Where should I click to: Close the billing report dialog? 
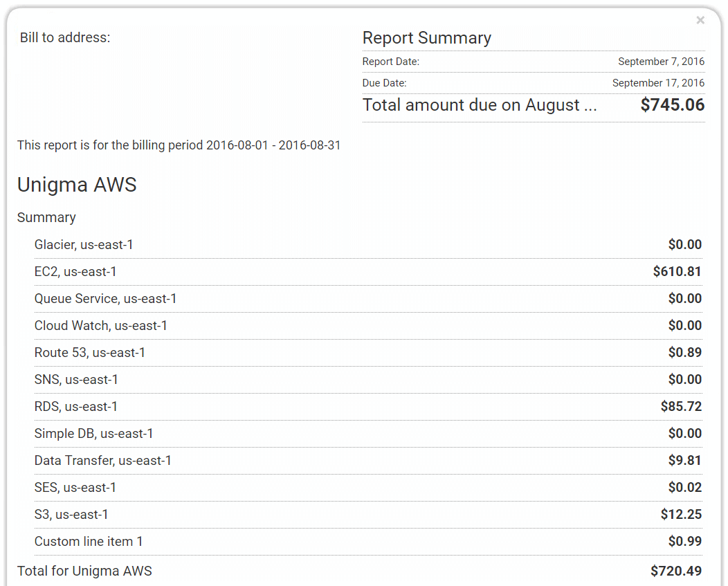click(x=700, y=20)
